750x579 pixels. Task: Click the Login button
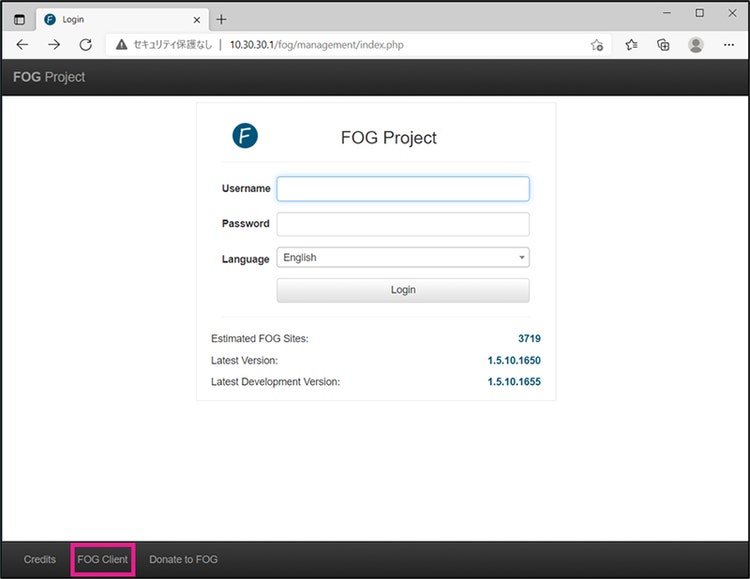[403, 290]
